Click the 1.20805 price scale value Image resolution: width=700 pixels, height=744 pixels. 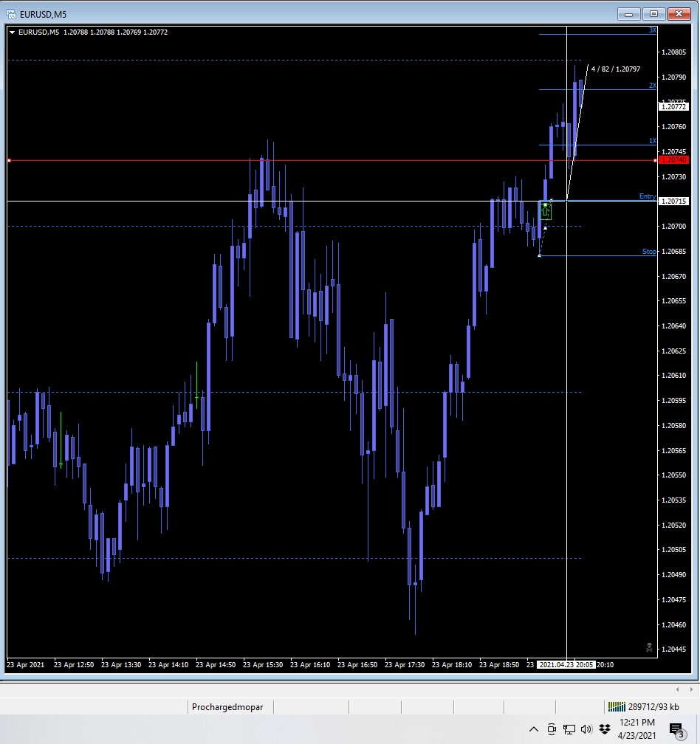pos(673,52)
